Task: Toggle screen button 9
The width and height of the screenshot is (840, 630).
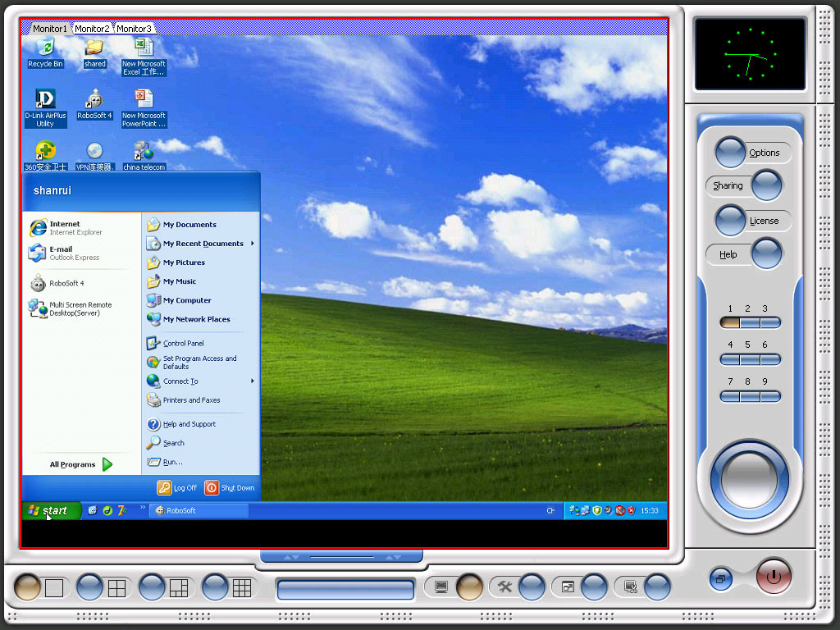Action: [x=770, y=396]
